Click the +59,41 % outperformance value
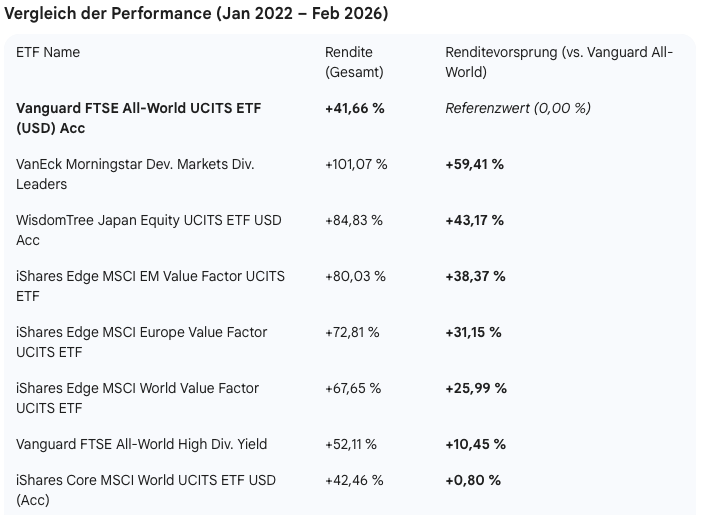This screenshot has width=701, height=515. pyautogui.click(x=474, y=164)
